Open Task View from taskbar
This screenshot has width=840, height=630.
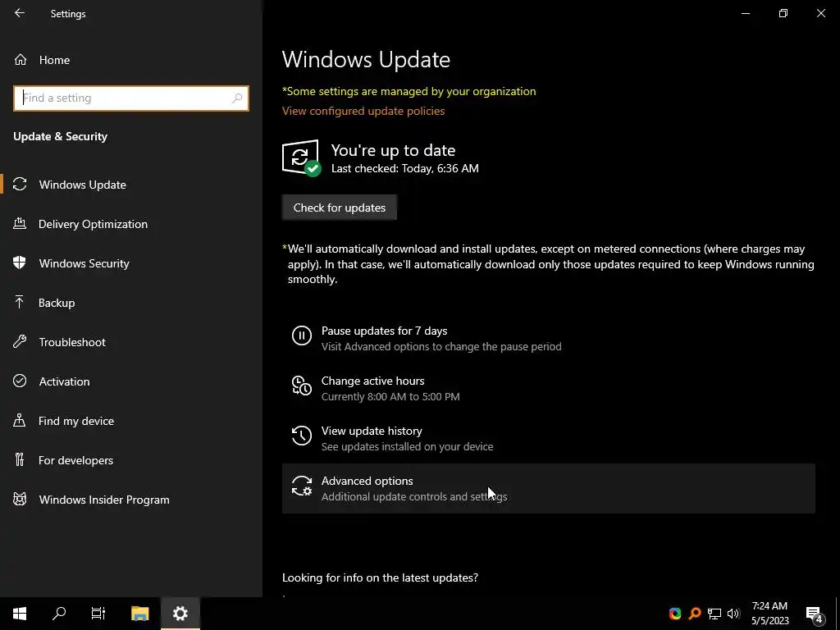[98, 614]
